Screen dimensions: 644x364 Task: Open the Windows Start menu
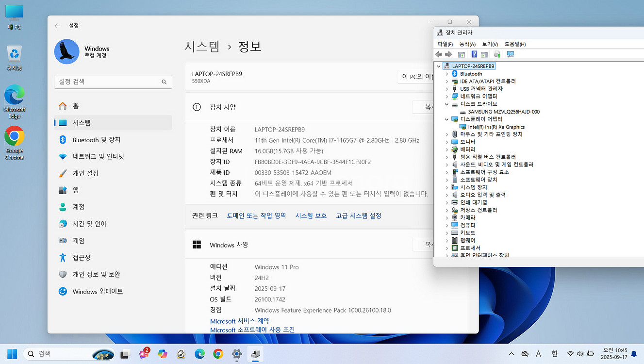[12, 354]
